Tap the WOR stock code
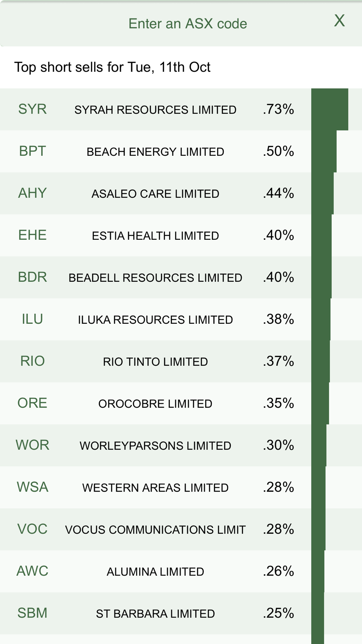This screenshot has height=644, width=362. pos(32,445)
